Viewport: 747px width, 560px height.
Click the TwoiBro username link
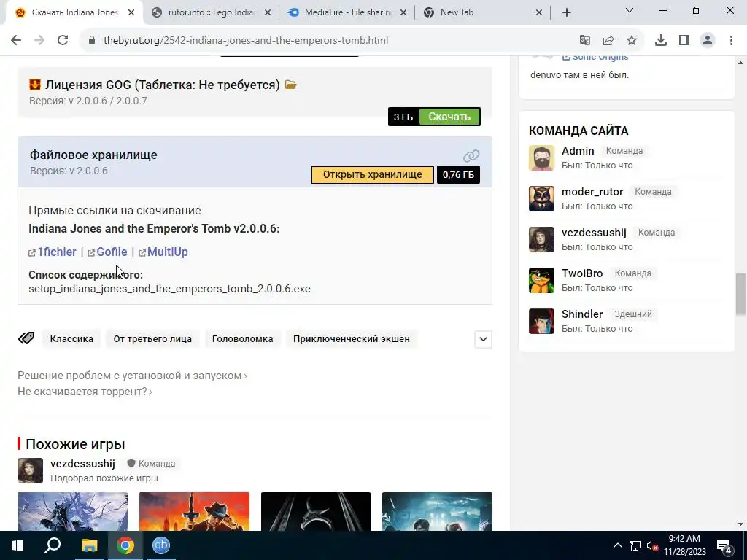[x=582, y=273]
